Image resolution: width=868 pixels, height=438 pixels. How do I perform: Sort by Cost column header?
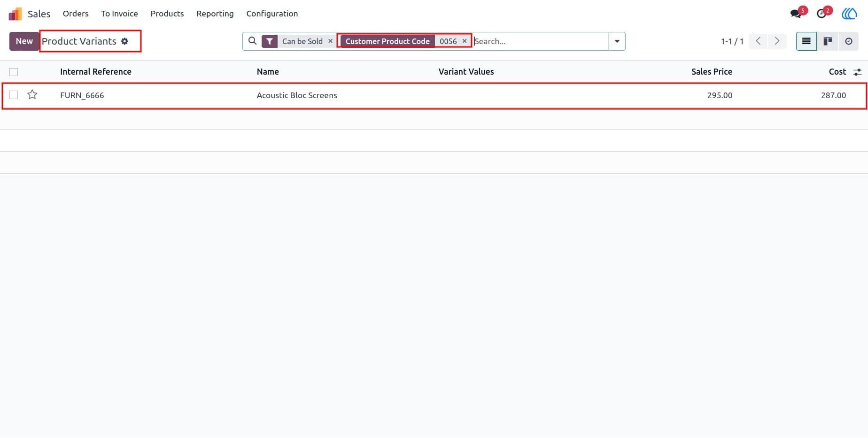coord(837,72)
